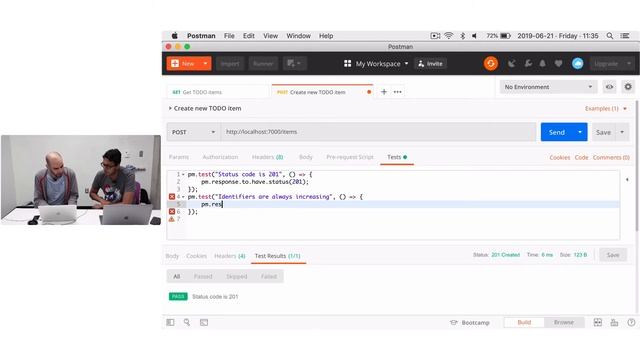640x360 pixels.
Task: Open the Help menu
Action: (326, 36)
